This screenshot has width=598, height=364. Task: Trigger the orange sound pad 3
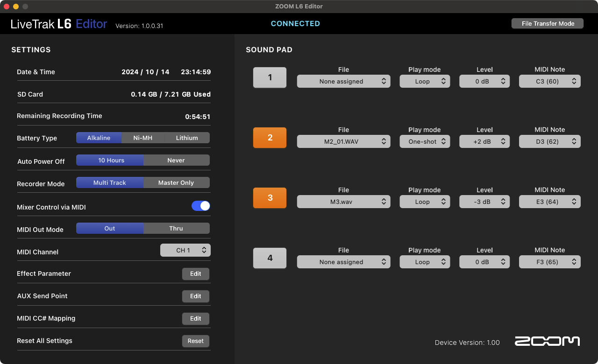coord(270,198)
